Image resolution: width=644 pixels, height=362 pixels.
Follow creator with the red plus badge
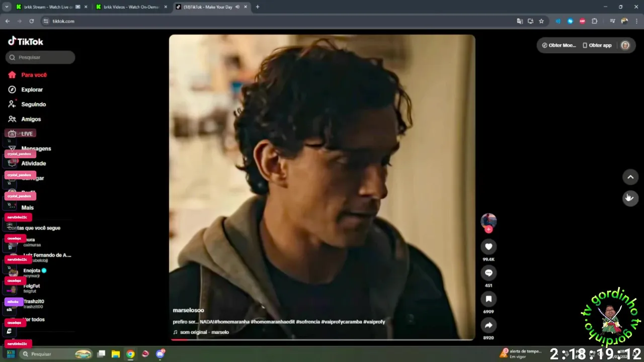489,229
